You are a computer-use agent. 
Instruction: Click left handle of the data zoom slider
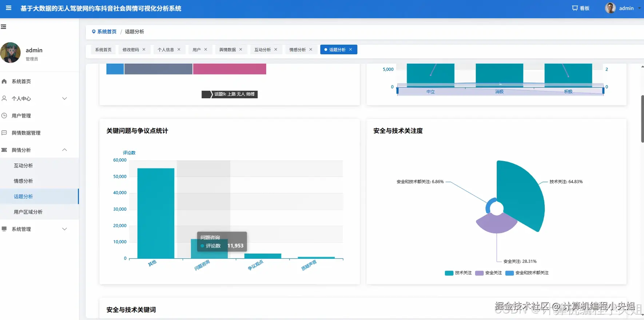pos(397,91)
